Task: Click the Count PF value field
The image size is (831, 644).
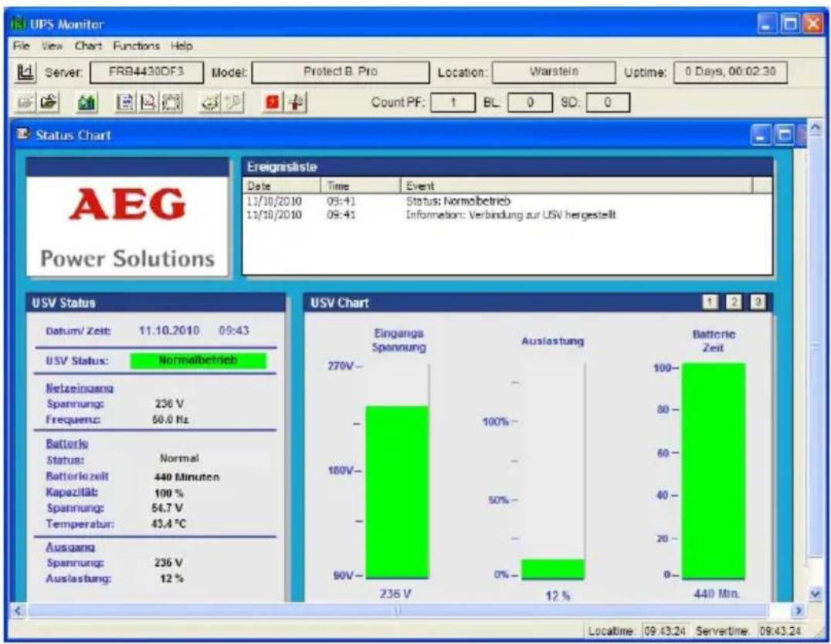Action: 453,103
